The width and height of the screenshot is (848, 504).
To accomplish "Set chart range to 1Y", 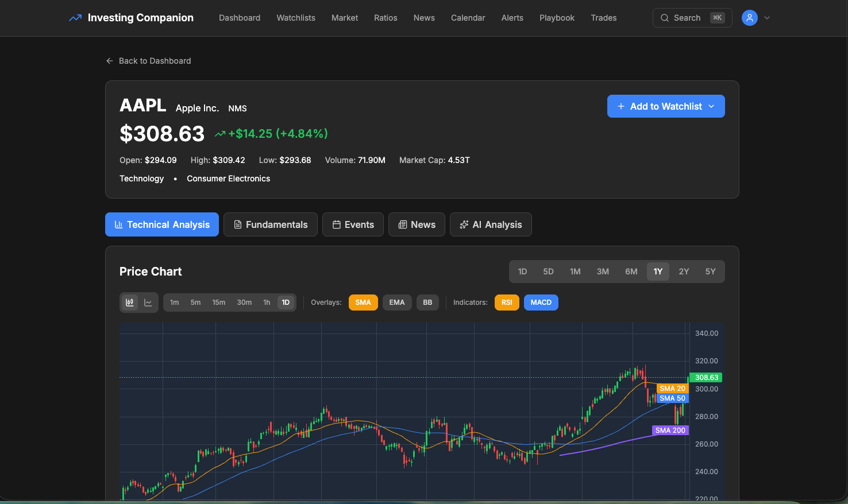I will [658, 272].
